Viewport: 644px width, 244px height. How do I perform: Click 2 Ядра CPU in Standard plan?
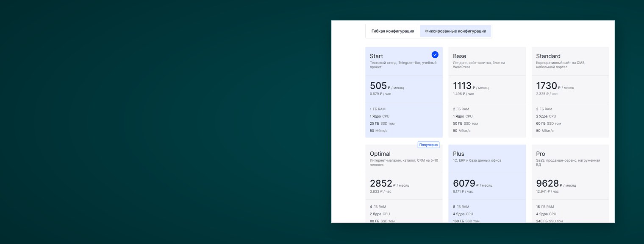(x=546, y=116)
